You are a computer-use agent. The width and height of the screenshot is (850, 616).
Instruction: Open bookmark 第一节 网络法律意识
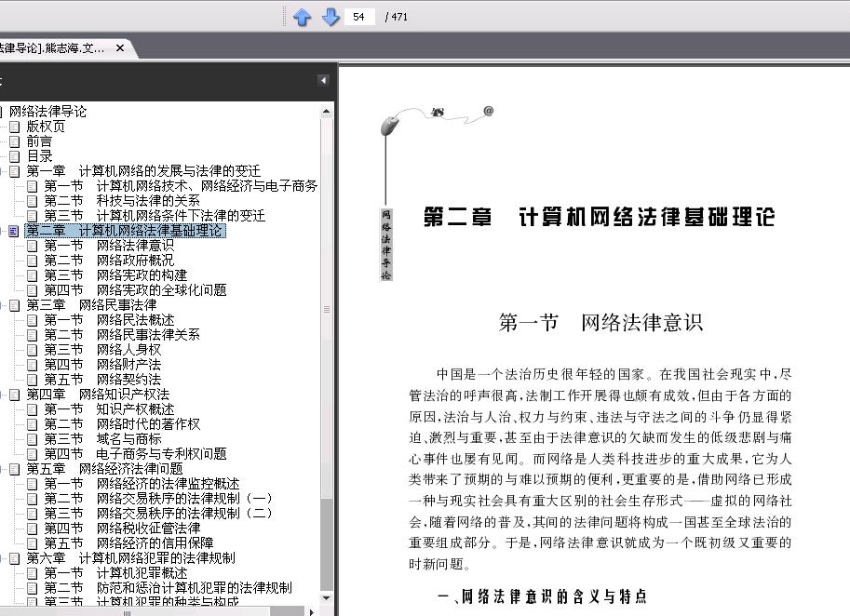click(x=109, y=246)
